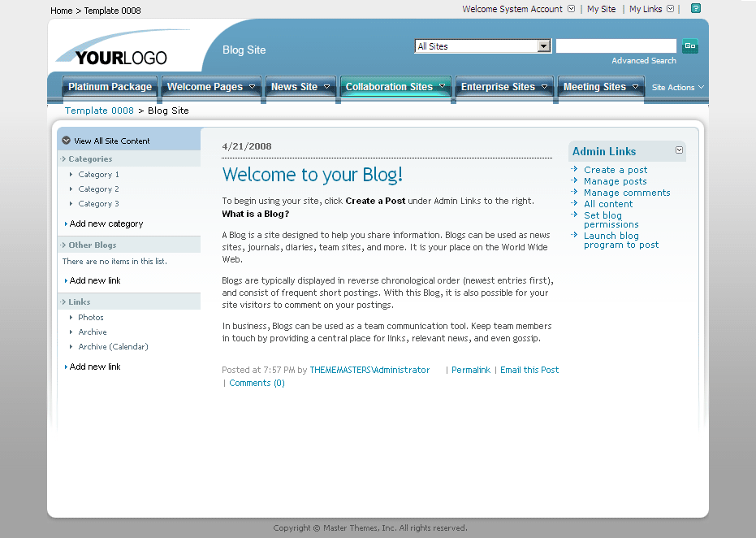The image size is (756, 538).
Task: Collapse the Categories sidebar section
Action: point(63,158)
